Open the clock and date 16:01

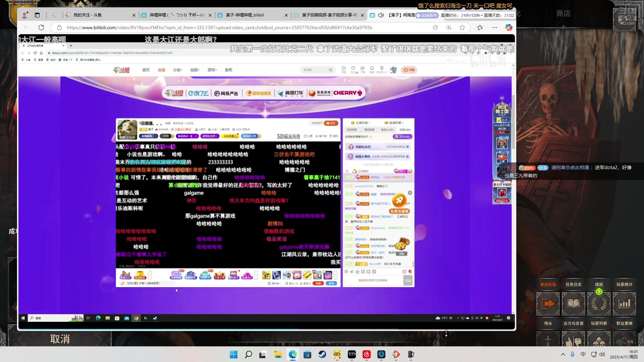624,354
